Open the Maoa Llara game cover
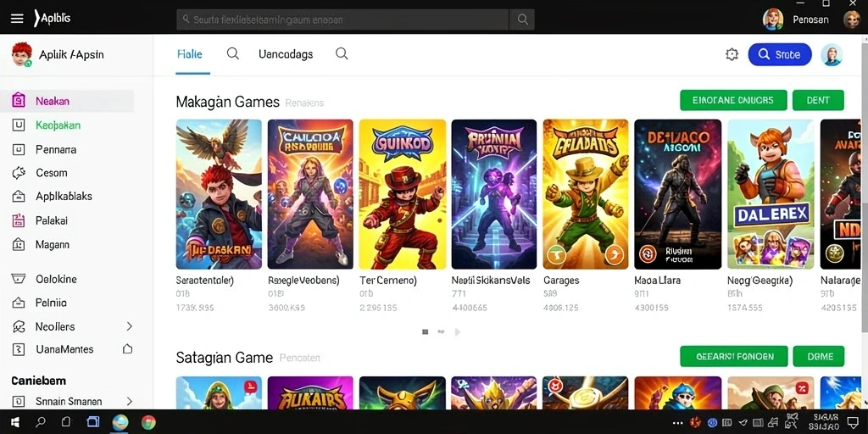Image resolution: width=868 pixels, height=434 pixels. point(677,194)
